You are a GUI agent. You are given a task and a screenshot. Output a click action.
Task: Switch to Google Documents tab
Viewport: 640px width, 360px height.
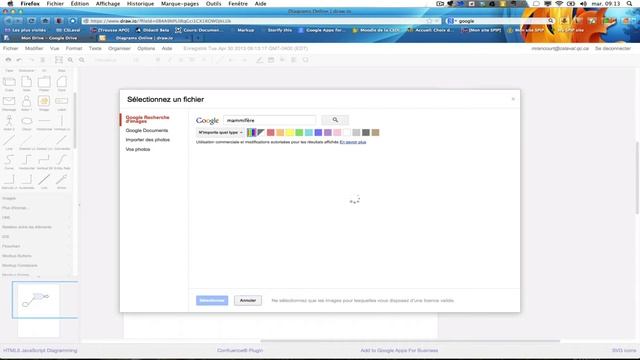coord(147,130)
